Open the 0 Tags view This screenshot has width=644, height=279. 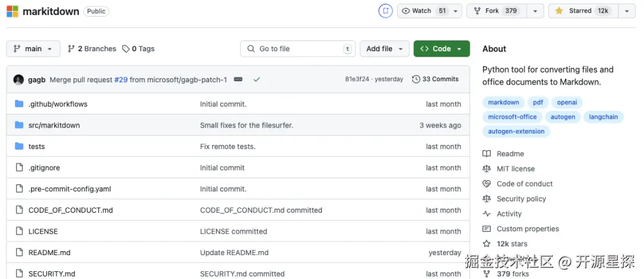138,49
